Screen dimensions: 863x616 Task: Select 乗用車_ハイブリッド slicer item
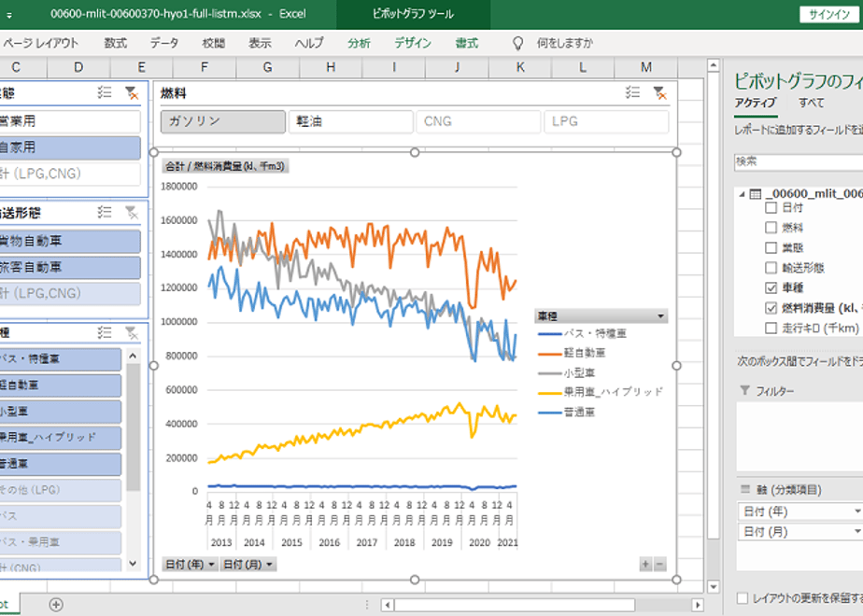[61, 437]
